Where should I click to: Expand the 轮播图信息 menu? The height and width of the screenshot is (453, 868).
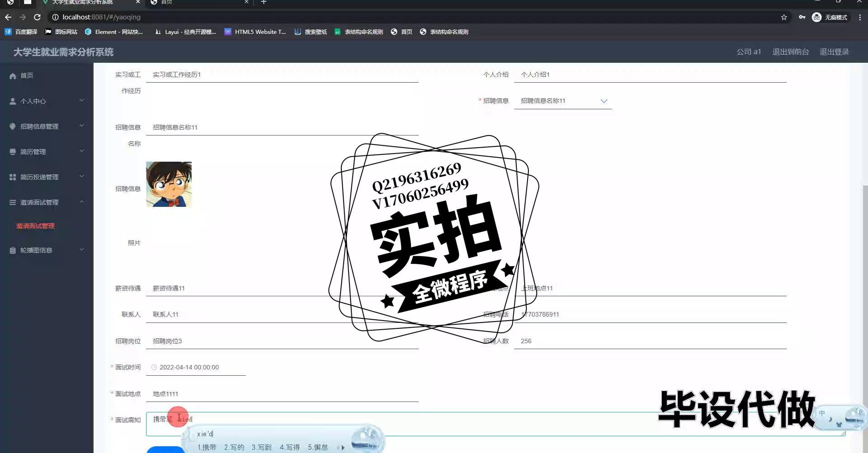tap(47, 250)
